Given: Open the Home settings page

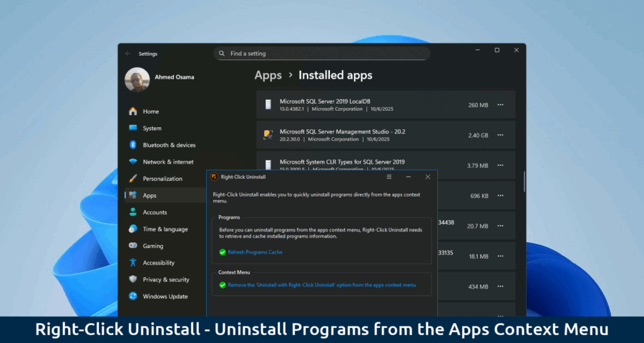Looking at the screenshot, I should [150, 111].
